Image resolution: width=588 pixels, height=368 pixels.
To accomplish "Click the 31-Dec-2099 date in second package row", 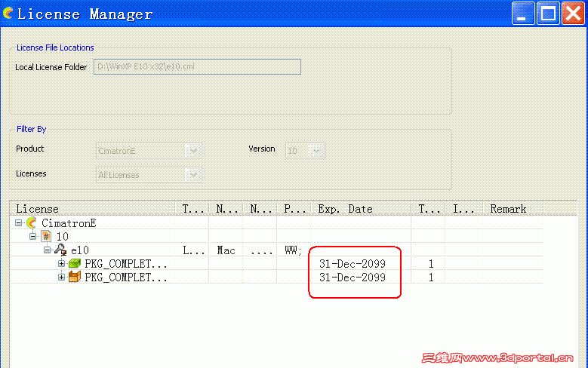I will tap(352, 277).
